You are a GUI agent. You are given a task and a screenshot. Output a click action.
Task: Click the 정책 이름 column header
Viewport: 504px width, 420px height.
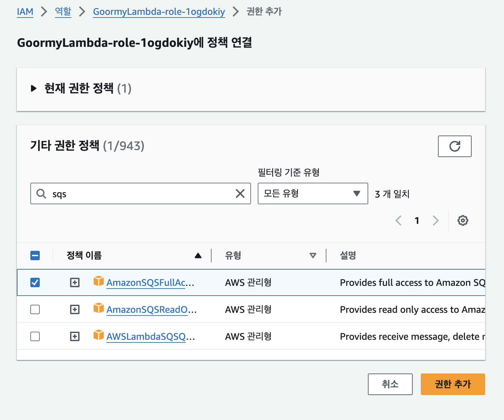[x=84, y=256]
